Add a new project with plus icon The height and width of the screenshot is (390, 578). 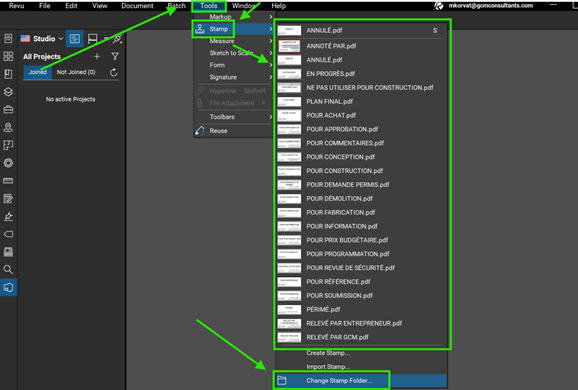[x=97, y=56]
